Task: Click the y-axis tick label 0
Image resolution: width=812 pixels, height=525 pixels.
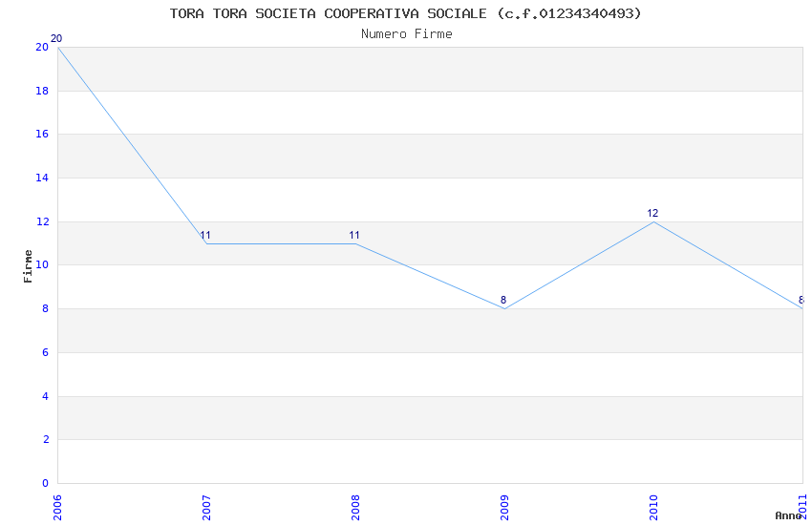Action: 45,484
